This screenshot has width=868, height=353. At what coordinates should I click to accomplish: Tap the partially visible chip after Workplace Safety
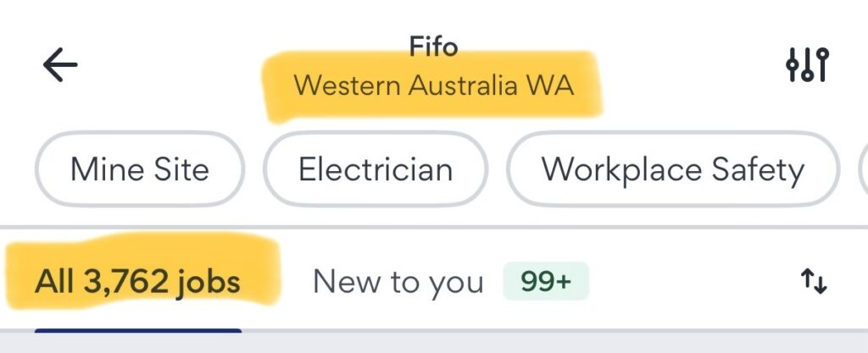coord(861,169)
